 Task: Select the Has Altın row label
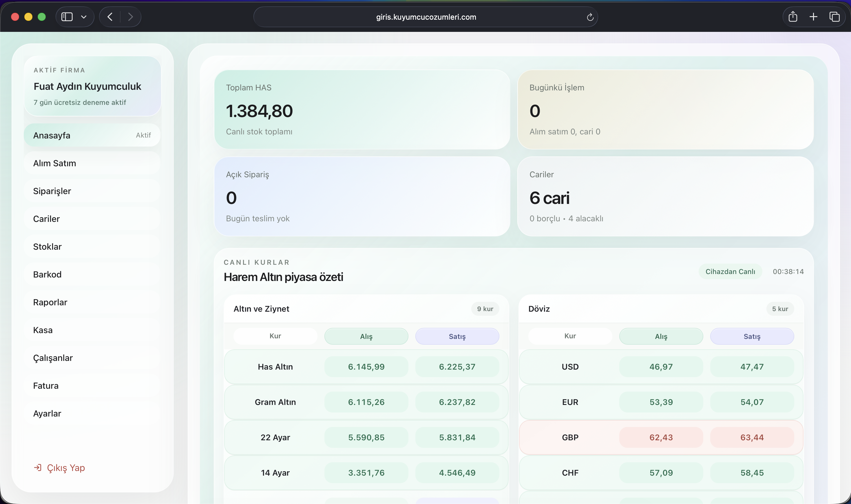[275, 367]
